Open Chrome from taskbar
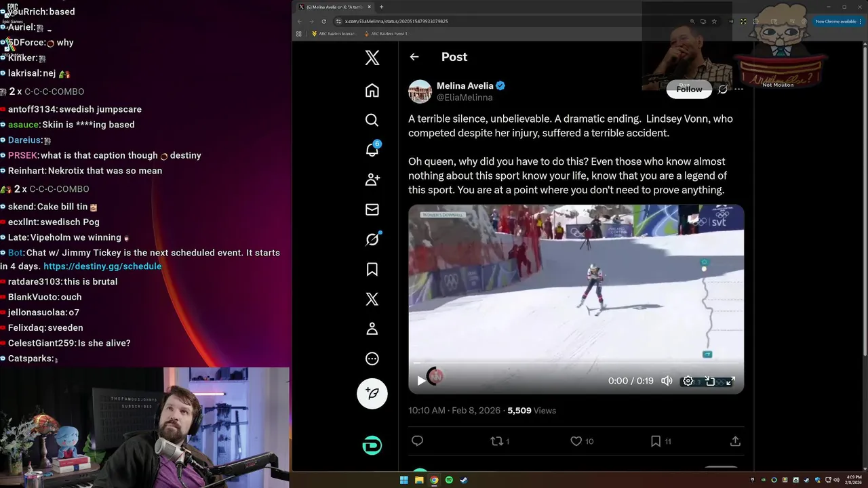This screenshot has width=868, height=488. point(434,480)
